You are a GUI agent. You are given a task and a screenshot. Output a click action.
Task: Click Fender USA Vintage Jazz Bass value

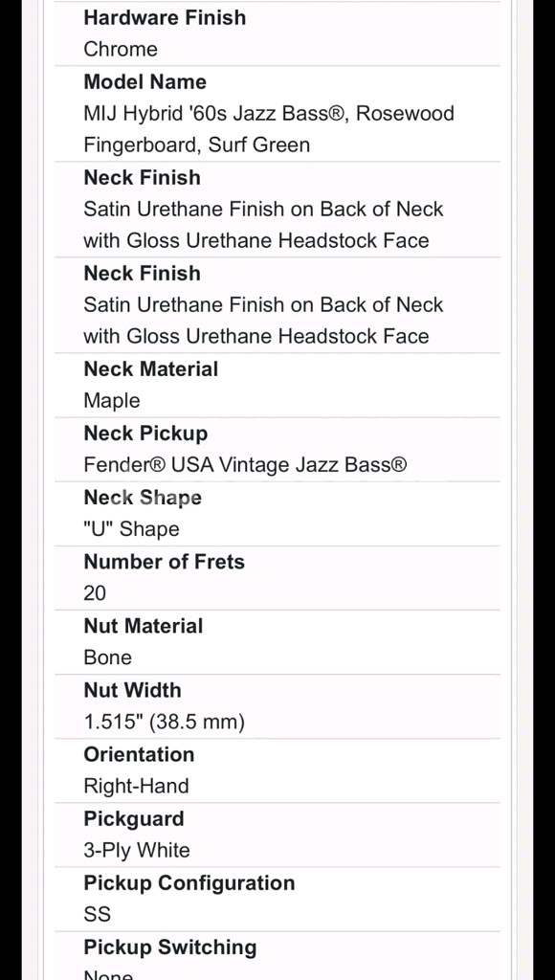[x=245, y=465]
